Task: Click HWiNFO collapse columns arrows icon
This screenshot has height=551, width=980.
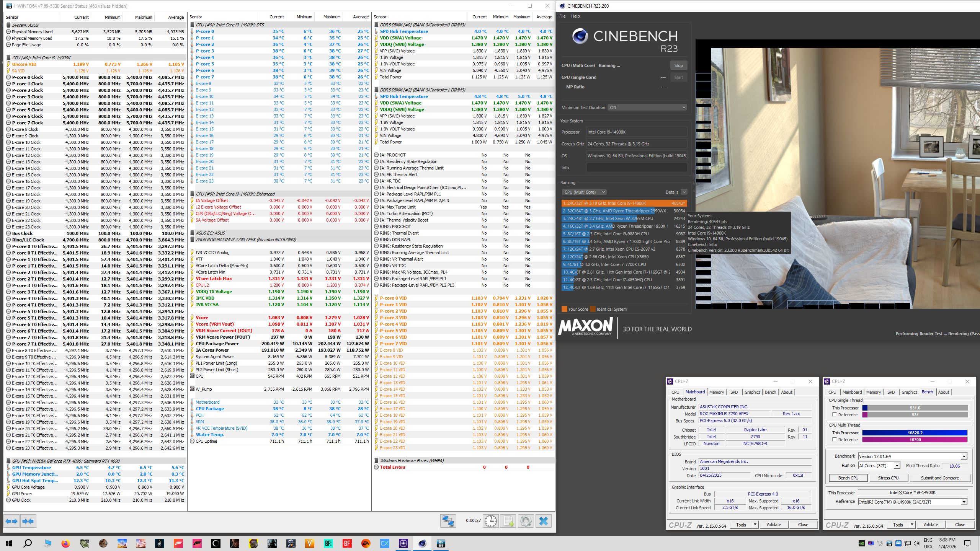Action: coord(28,521)
